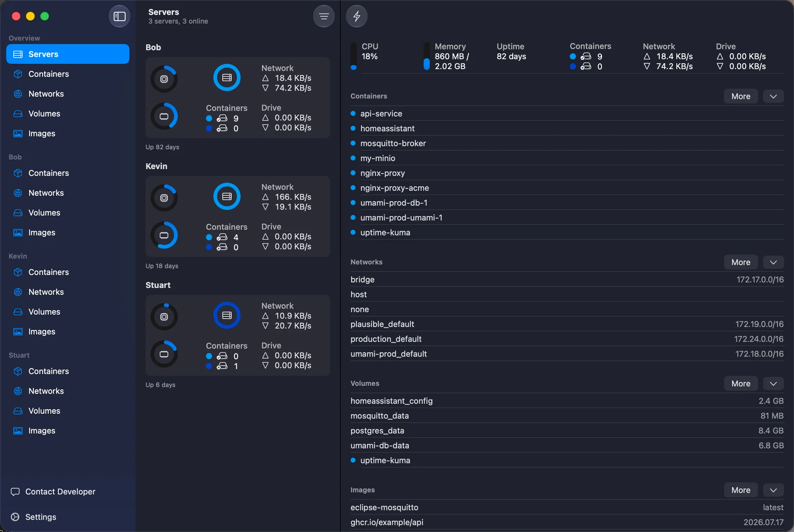Open Bob's Images in the sidebar
The height and width of the screenshot is (532, 794).
pos(68,233)
